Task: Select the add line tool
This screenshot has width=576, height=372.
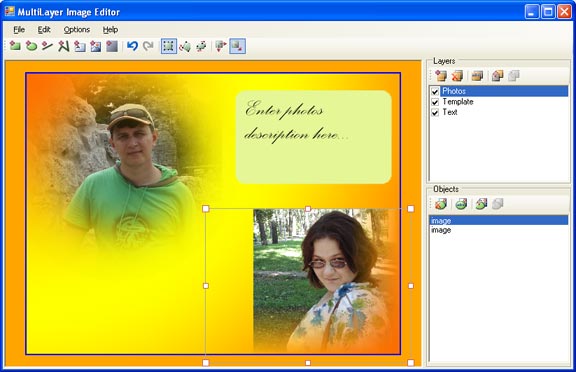Action: point(47,46)
